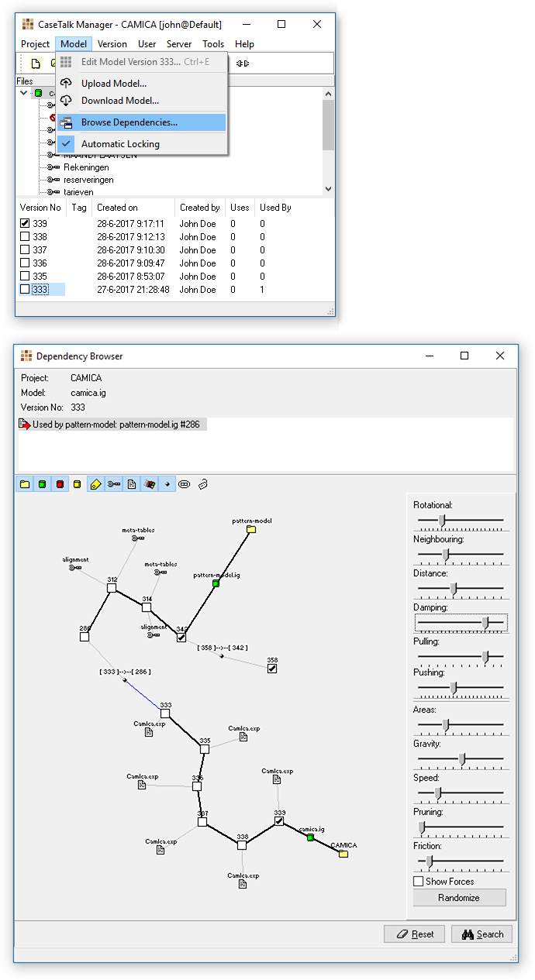Uncheck version 339 checkbox
The height and width of the screenshot is (980, 535).
pyautogui.click(x=25, y=224)
